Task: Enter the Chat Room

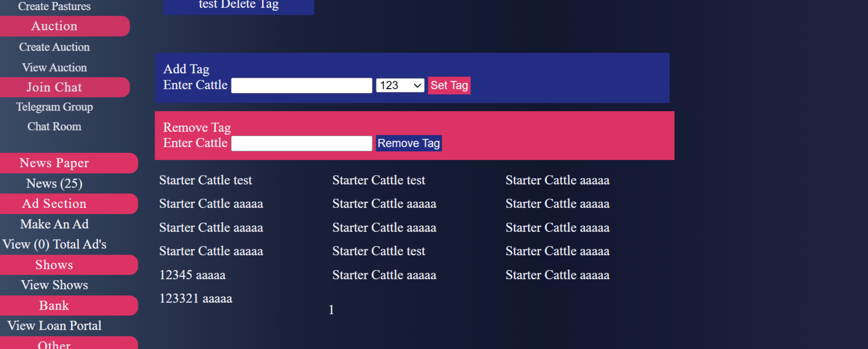Action: (x=54, y=126)
